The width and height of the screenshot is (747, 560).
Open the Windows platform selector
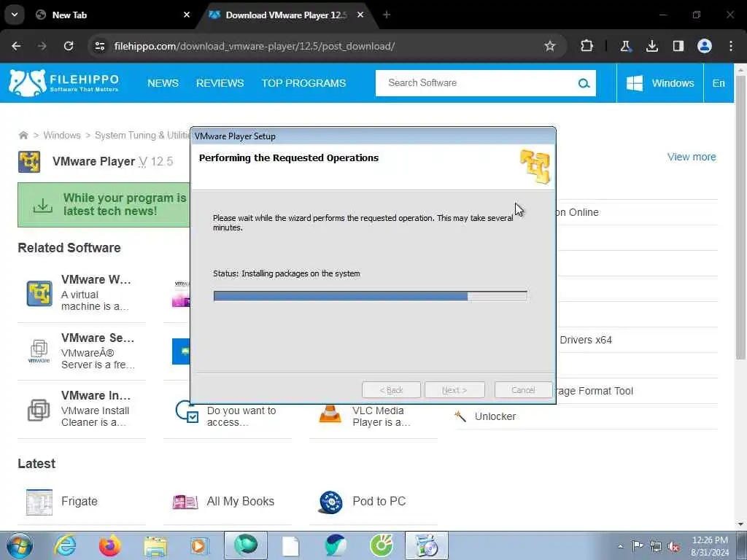659,83
